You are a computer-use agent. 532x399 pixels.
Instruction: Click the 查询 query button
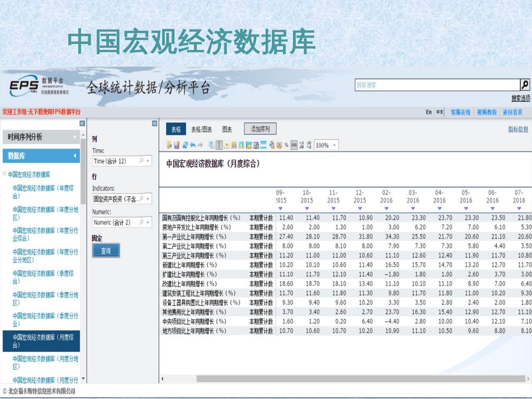106,251
